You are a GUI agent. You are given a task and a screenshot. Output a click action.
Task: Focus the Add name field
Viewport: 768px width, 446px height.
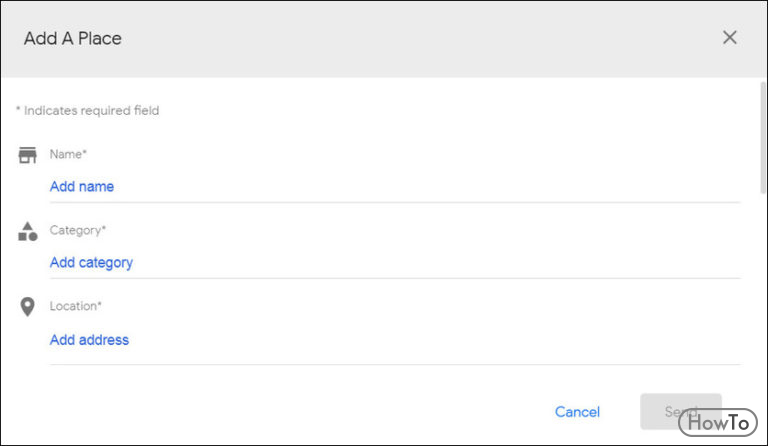click(x=395, y=187)
